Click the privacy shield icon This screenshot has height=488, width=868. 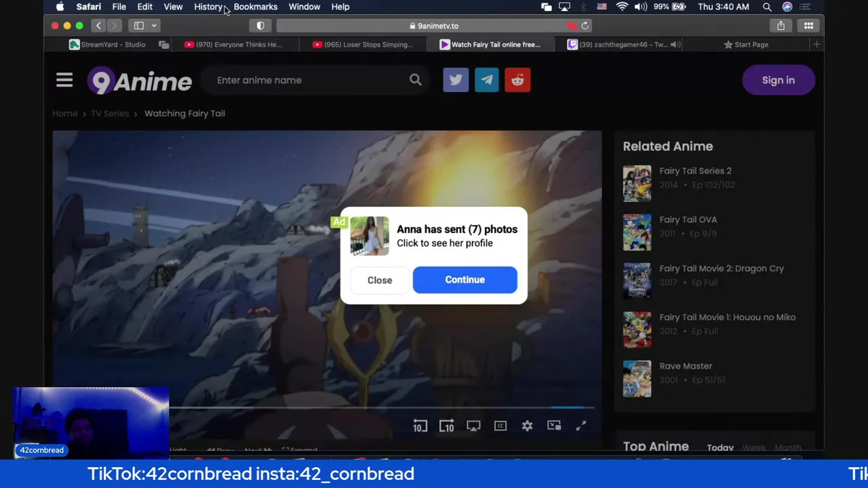point(260,26)
